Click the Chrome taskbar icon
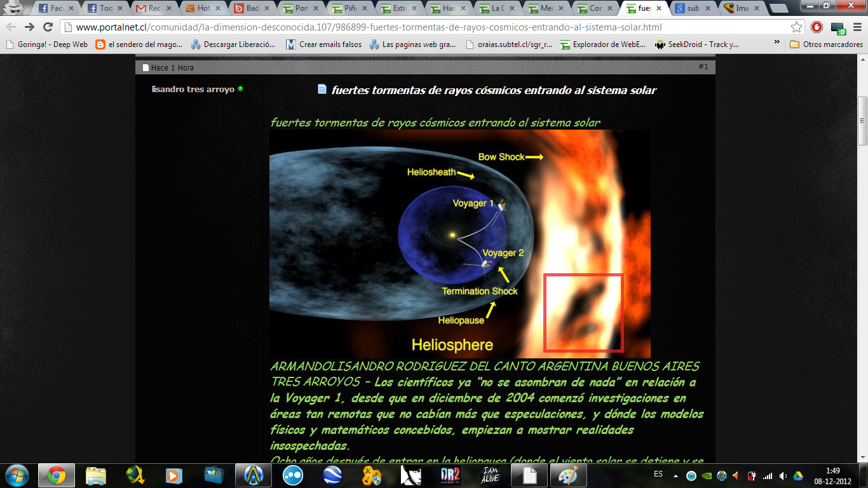This screenshot has width=868, height=488. click(x=56, y=475)
